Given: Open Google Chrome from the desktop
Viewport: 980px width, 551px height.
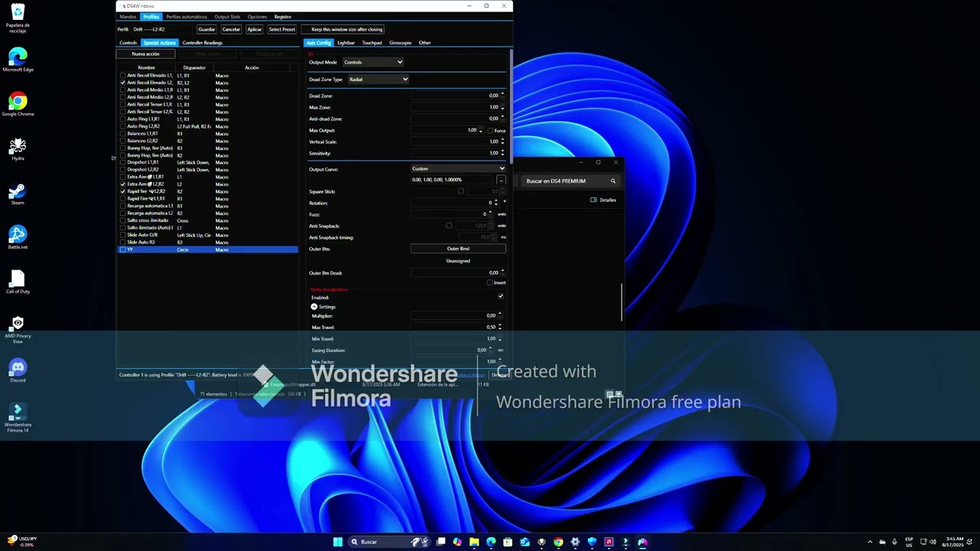Looking at the screenshot, I should pyautogui.click(x=18, y=105).
